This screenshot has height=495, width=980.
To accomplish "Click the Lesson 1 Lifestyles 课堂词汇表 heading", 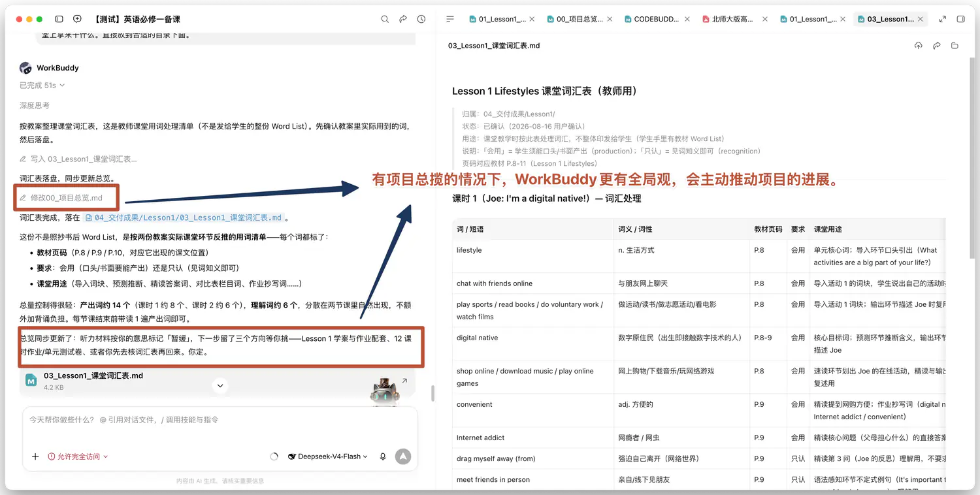I will pos(544,91).
